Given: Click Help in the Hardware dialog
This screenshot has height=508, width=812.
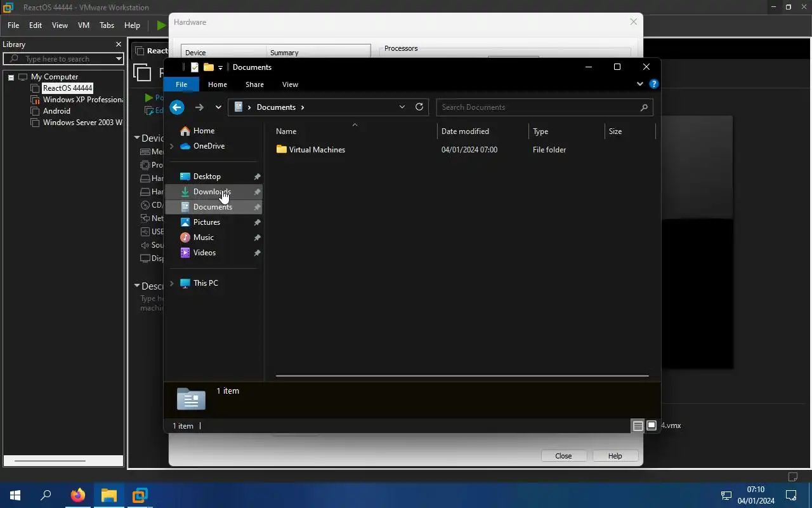Looking at the screenshot, I should (615, 456).
